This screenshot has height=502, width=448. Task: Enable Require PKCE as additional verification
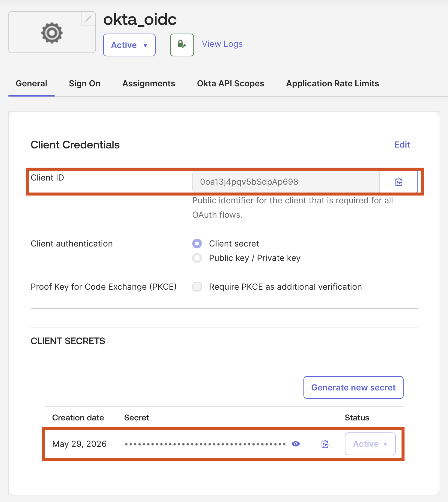197,287
